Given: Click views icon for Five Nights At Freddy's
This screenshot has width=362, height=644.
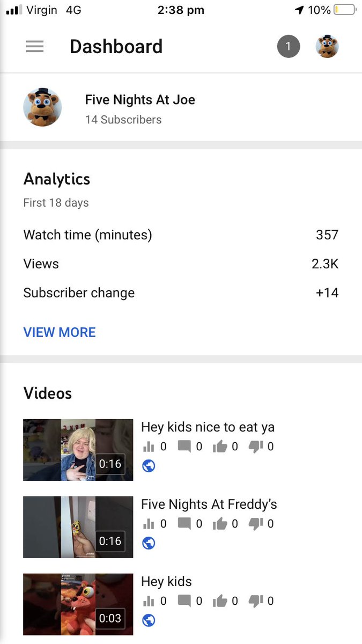Looking at the screenshot, I should click(x=149, y=524).
